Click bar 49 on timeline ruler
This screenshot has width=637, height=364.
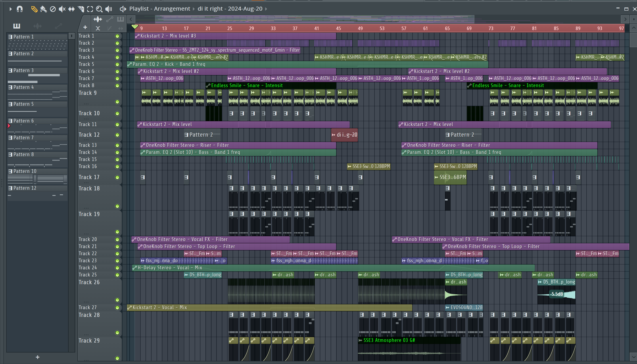tap(360, 28)
